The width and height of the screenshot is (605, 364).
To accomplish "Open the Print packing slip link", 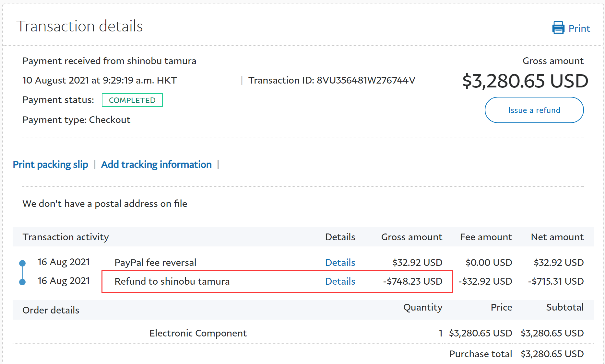I will 51,165.
